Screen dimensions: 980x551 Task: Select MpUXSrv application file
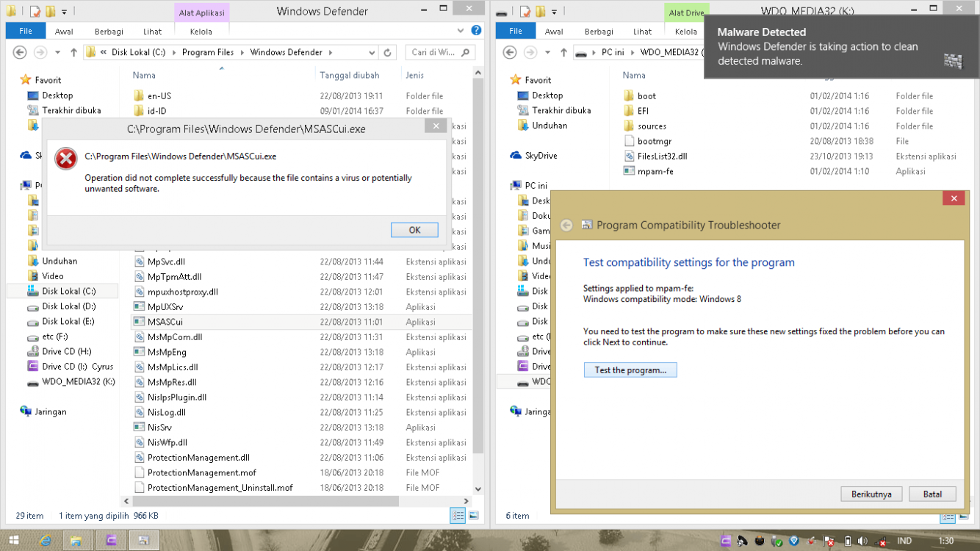(165, 306)
